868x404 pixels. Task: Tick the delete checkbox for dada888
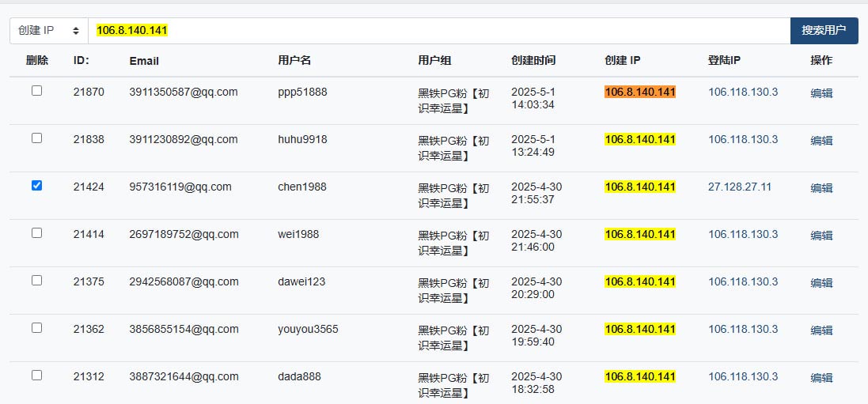click(x=36, y=376)
